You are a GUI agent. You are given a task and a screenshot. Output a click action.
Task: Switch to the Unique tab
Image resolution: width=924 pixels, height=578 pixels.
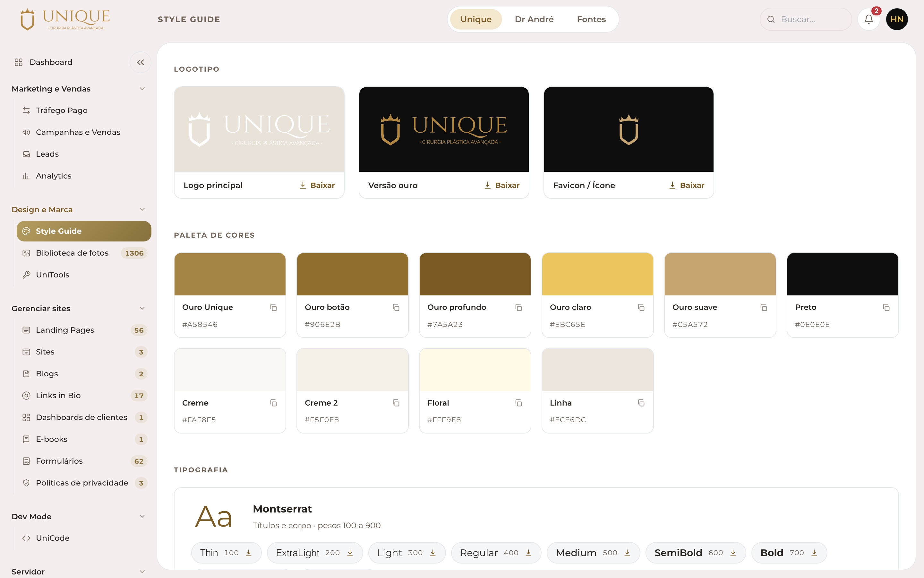click(x=476, y=19)
